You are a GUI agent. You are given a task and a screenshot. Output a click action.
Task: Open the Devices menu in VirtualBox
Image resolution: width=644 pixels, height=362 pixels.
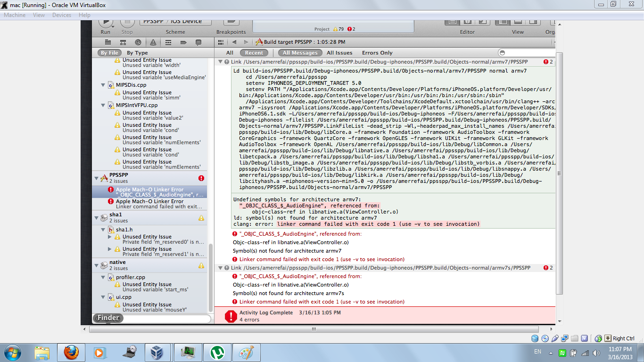tap(62, 15)
